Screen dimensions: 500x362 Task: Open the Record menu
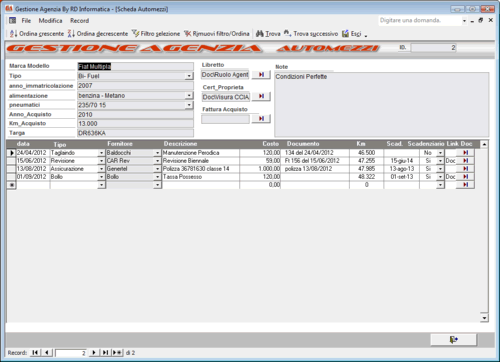(79, 21)
